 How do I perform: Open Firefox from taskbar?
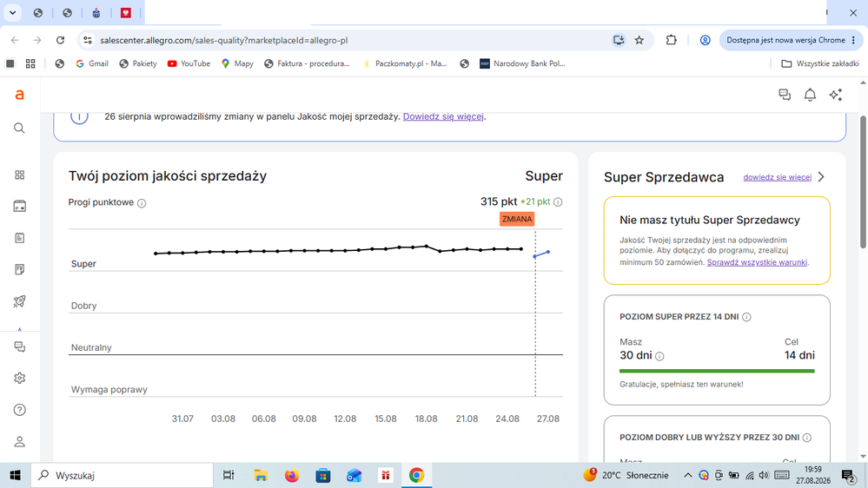292,475
